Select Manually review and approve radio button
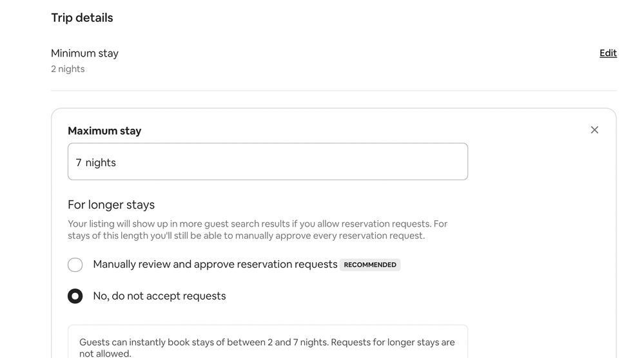The width and height of the screenshot is (644, 358). tap(75, 265)
